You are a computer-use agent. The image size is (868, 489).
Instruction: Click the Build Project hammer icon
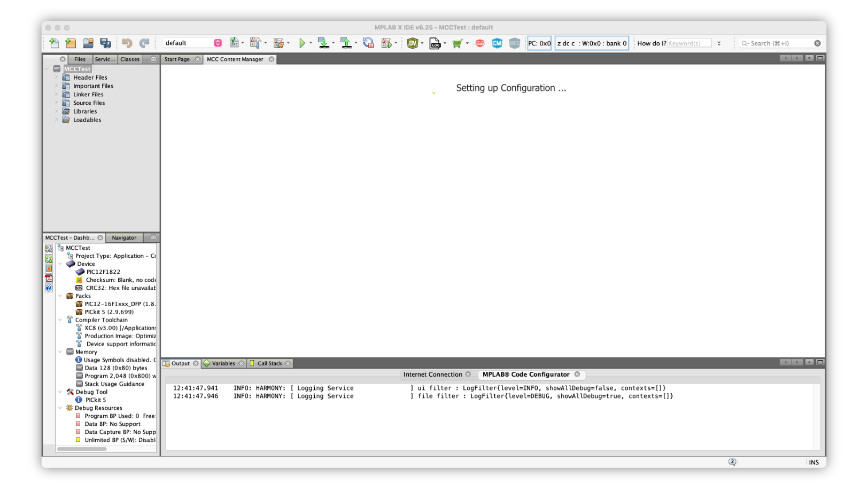click(x=255, y=43)
